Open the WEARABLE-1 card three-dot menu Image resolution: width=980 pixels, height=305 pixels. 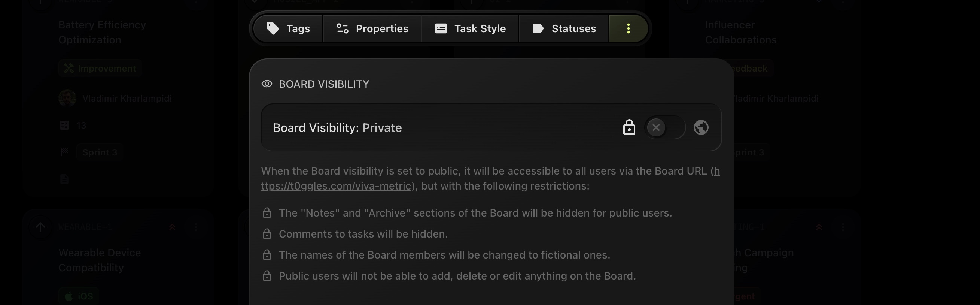click(196, 227)
